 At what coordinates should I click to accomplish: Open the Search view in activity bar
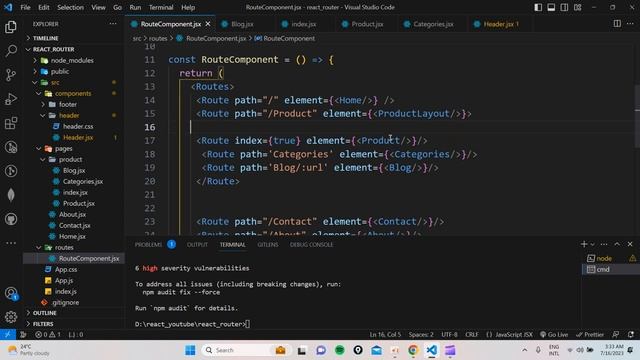click(x=11, y=51)
